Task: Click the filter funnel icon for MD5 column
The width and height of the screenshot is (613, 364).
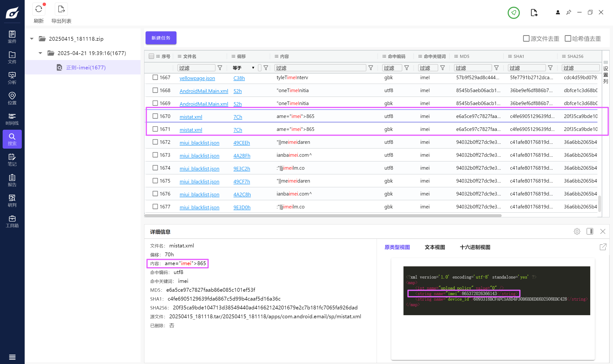Action: click(496, 68)
